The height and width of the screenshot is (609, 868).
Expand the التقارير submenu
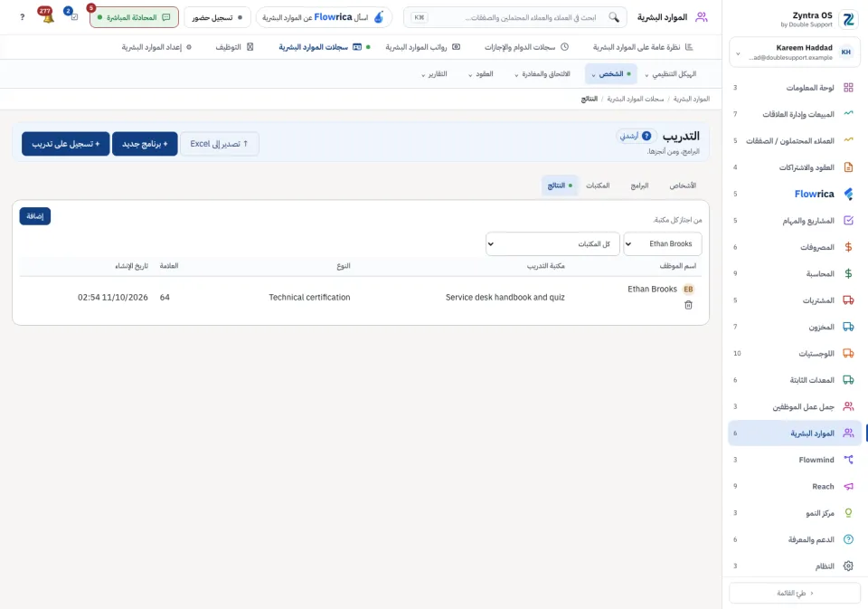tap(434, 74)
